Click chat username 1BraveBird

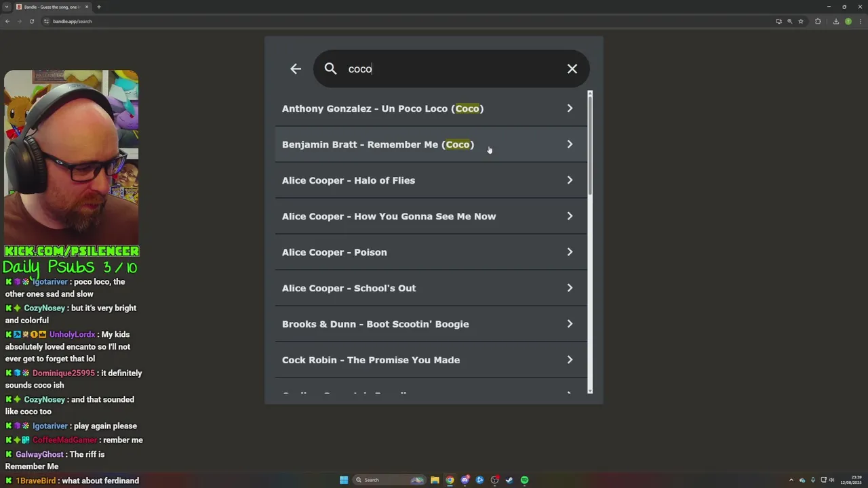36,481
